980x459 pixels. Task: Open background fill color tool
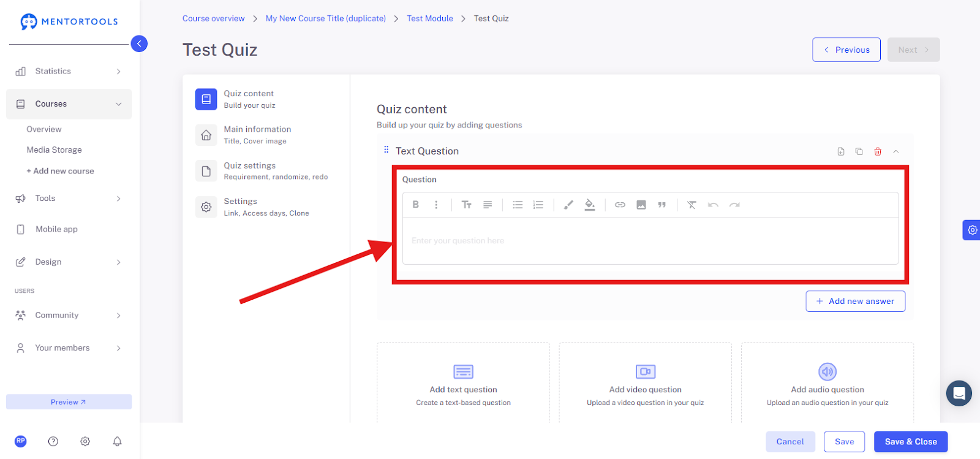coord(589,205)
